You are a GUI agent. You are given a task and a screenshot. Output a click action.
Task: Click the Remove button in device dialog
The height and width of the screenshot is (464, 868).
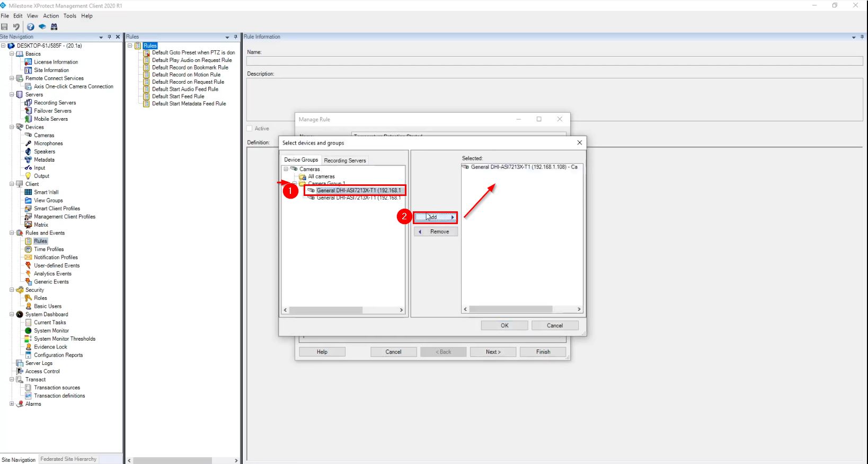pyautogui.click(x=436, y=231)
